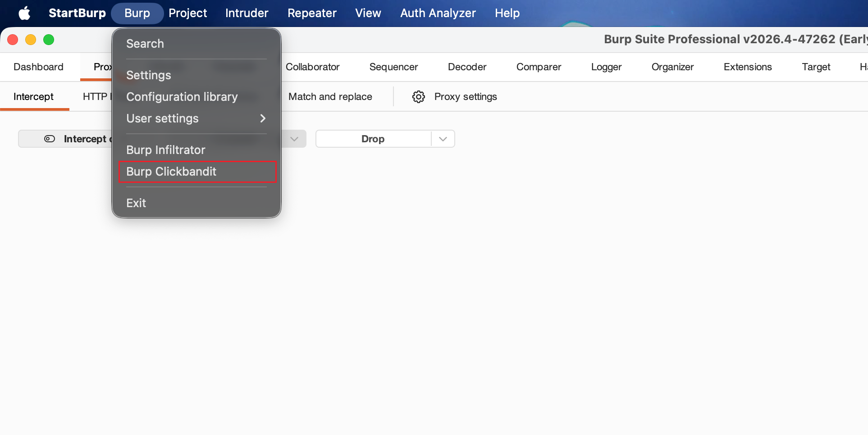Choose Burp Infiltrator from the menu
The height and width of the screenshot is (435, 868).
196,150
